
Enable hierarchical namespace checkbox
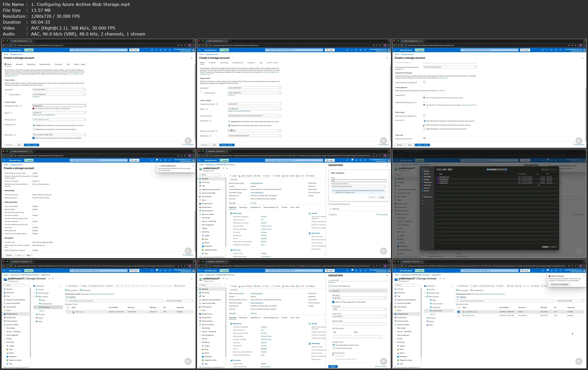click(424, 82)
